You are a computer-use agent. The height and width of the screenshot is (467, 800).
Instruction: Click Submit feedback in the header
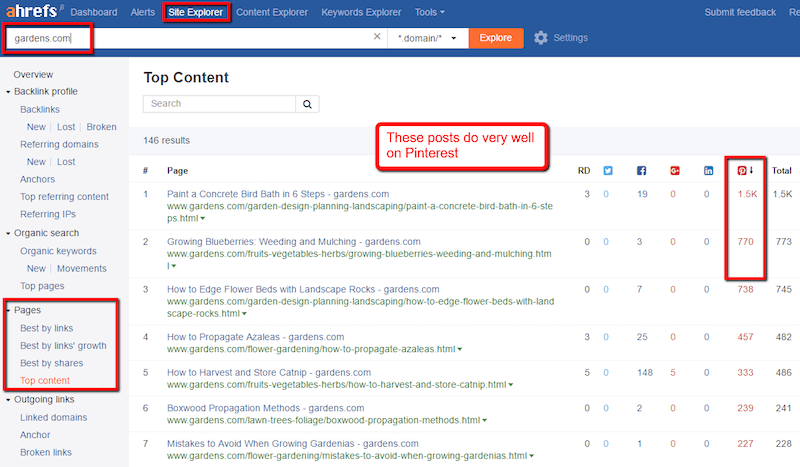click(x=740, y=12)
